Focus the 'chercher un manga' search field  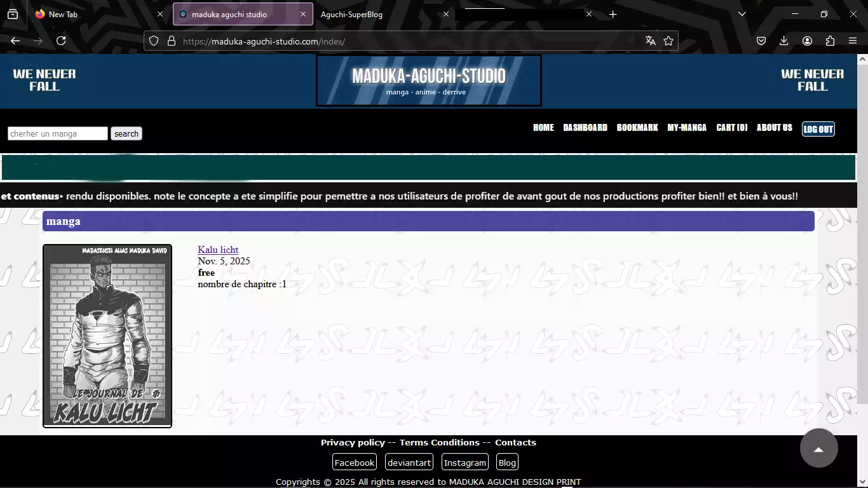(x=58, y=133)
